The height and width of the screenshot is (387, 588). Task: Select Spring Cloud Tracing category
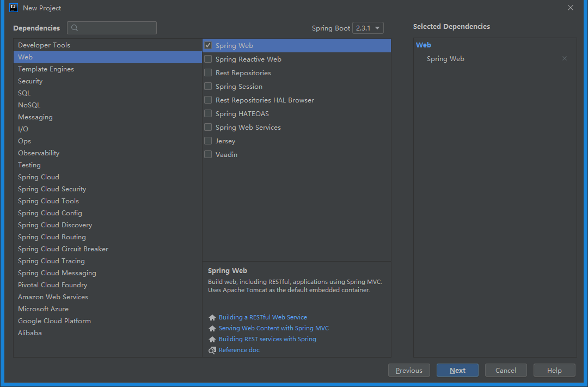(x=108, y=261)
